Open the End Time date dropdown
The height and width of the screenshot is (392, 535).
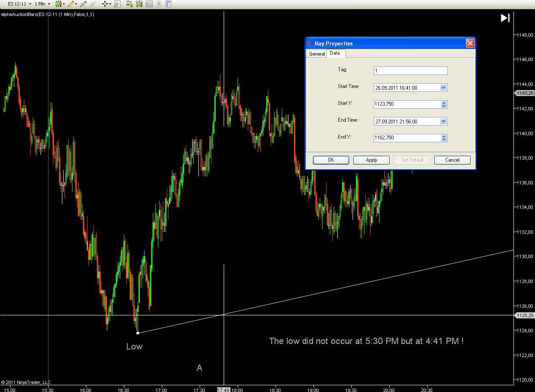click(443, 121)
